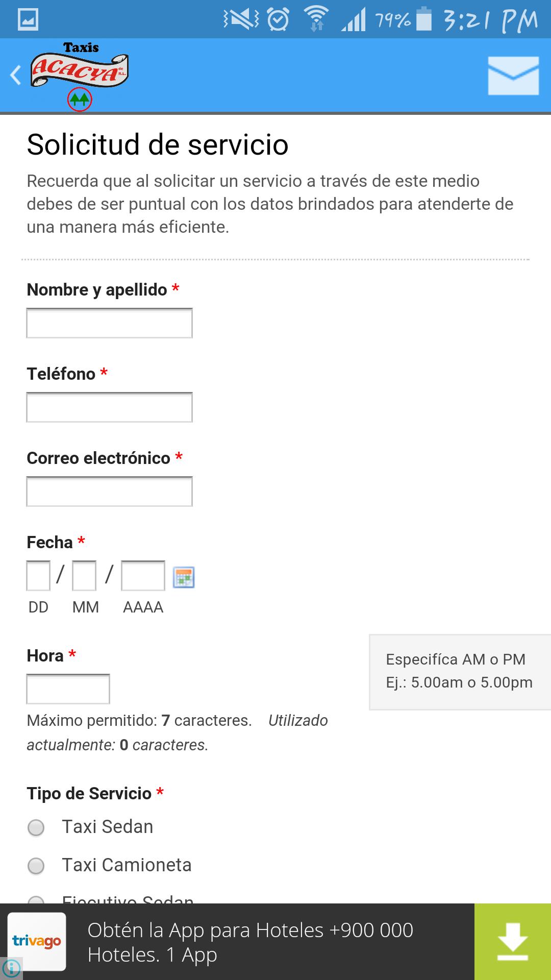Tap the alarm clock status icon

click(279, 19)
